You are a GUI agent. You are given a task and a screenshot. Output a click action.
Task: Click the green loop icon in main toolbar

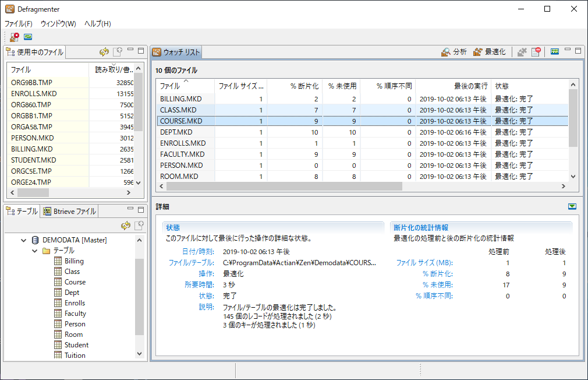pos(28,37)
